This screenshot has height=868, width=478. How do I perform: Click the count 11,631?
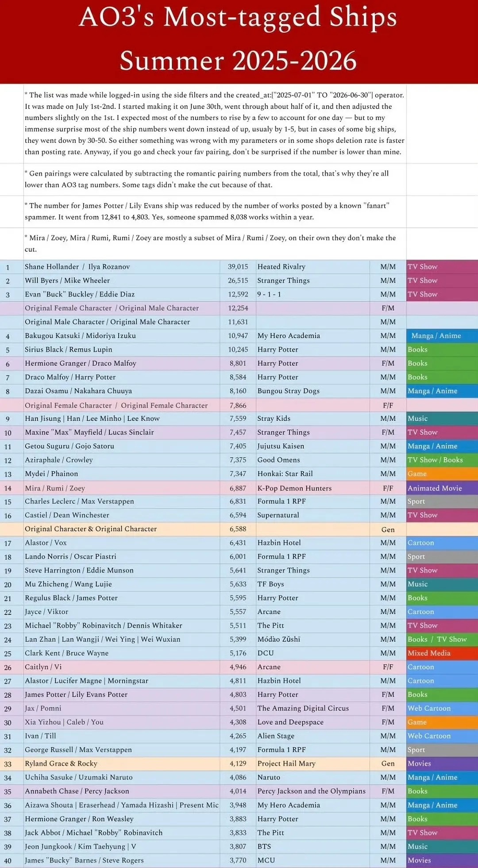coord(238,322)
